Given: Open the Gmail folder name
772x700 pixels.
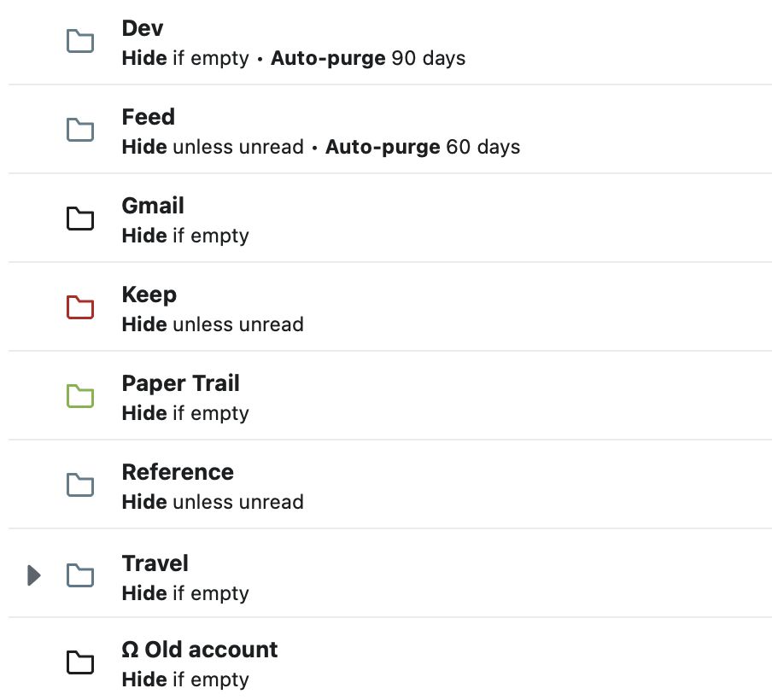Looking at the screenshot, I should (x=153, y=206).
